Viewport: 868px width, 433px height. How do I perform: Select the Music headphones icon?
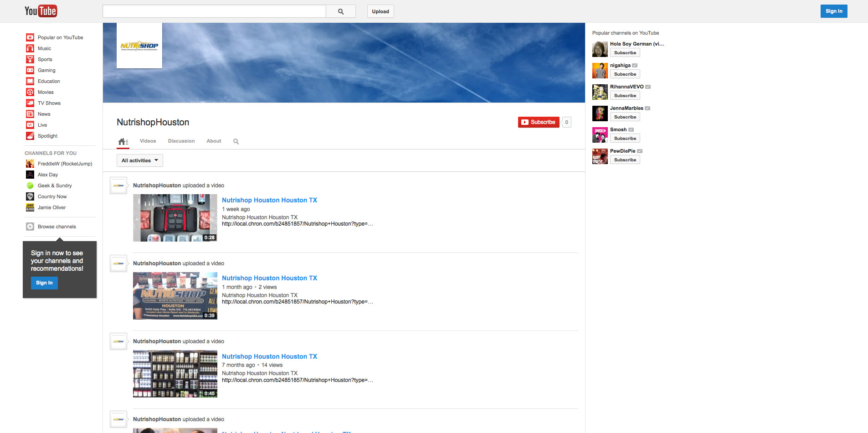coord(30,48)
